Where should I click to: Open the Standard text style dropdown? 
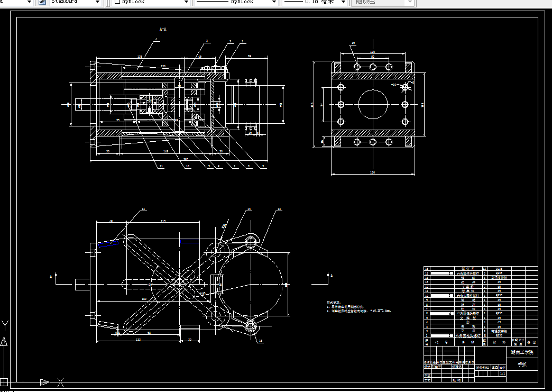[x=75, y=2]
